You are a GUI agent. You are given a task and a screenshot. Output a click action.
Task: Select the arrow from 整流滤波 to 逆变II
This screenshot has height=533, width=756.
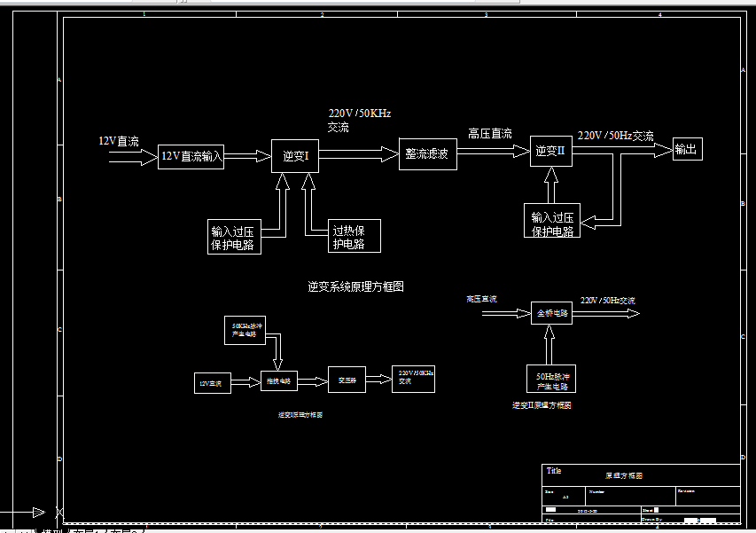[x=494, y=152]
